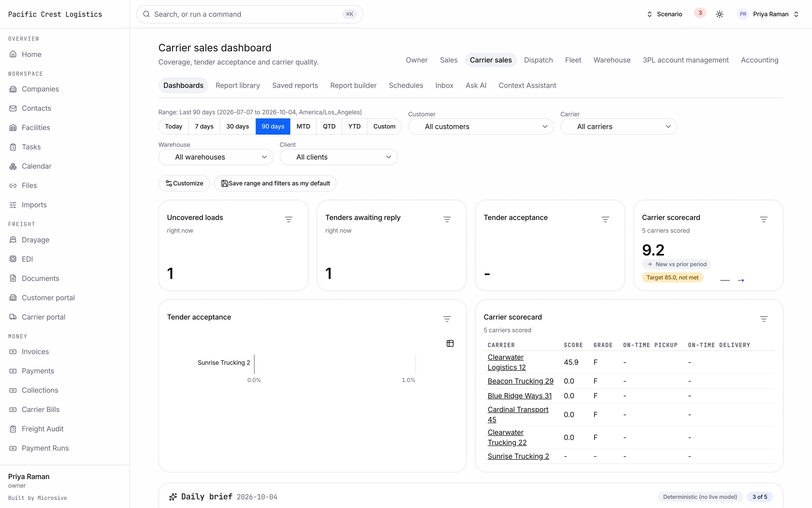
Task: Open filter icon on Tenders awaiting reply card
Action: 447,219
